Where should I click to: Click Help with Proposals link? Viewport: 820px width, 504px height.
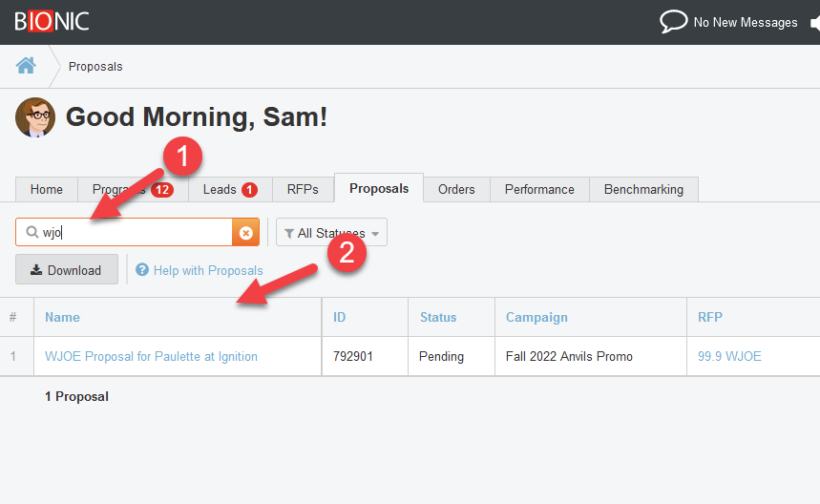coord(207,270)
